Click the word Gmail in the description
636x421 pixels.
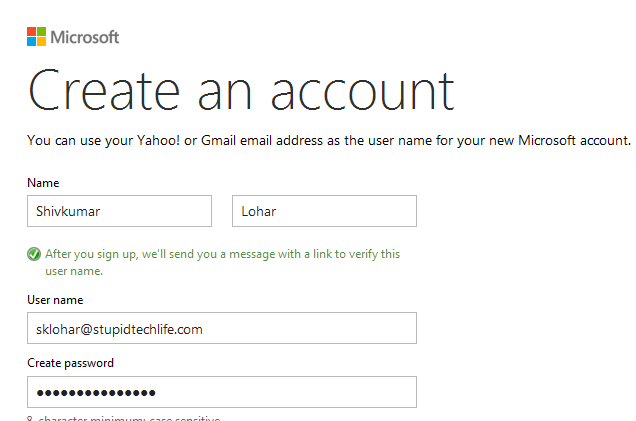tap(219, 140)
